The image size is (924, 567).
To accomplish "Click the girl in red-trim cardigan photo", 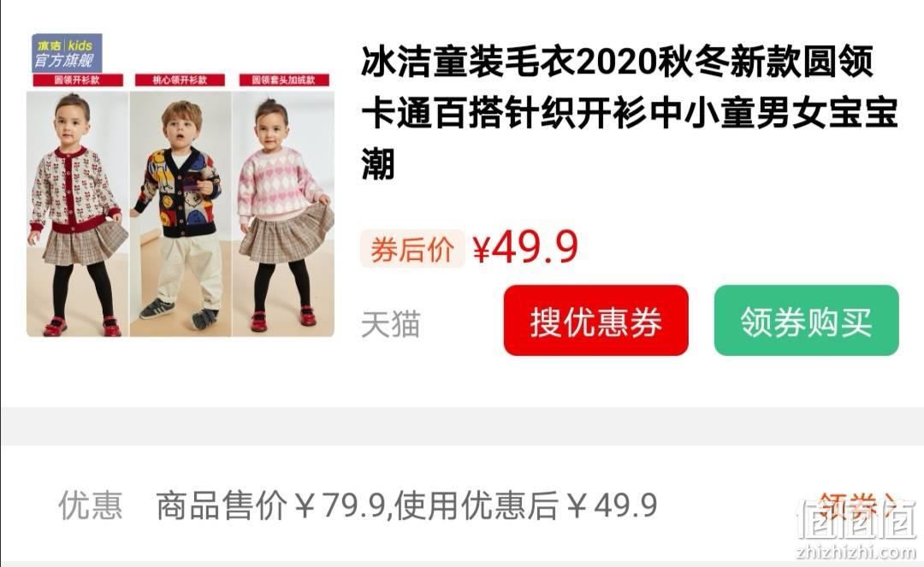I will [x=77, y=215].
